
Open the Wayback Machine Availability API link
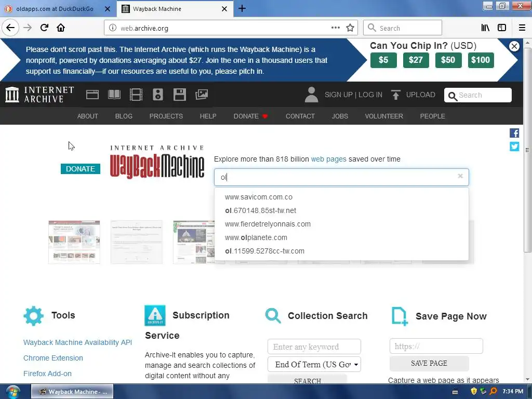(x=77, y=342)
